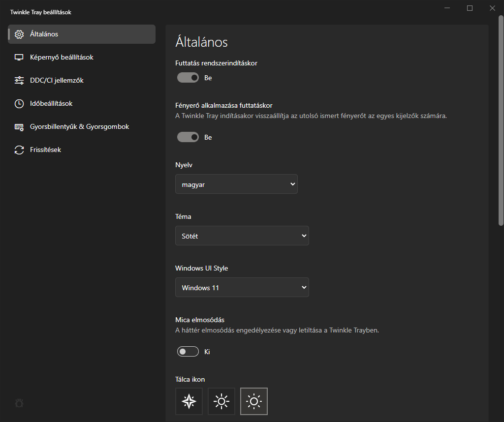The height and width of the screenshot is (422, 504).
Task: Click the Általános page heading
Action: coord(201,42)
